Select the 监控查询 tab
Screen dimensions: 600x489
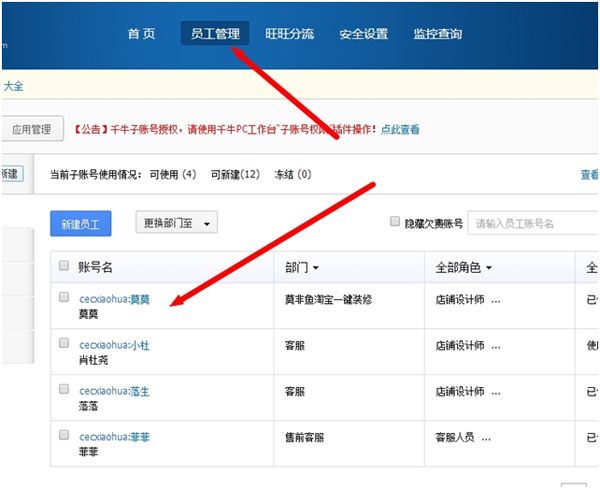(437, 34)
